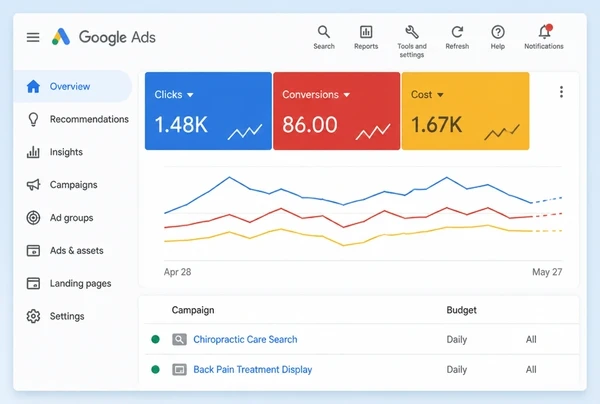Click the Recommendations lightbulb icon
This screenshot has width=600, height=404.
click(33, 119)
